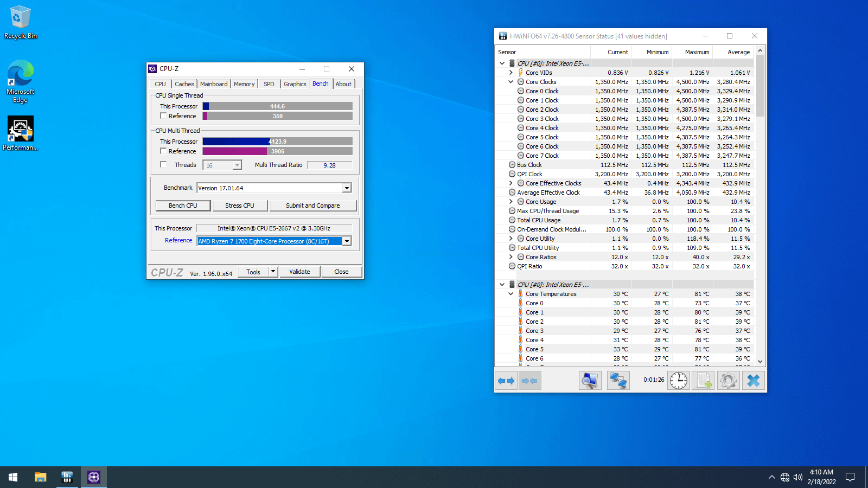Screen dimensions: 868x488
Task: Click the Single Thread This Processor score bar
Action: point(278,106)
